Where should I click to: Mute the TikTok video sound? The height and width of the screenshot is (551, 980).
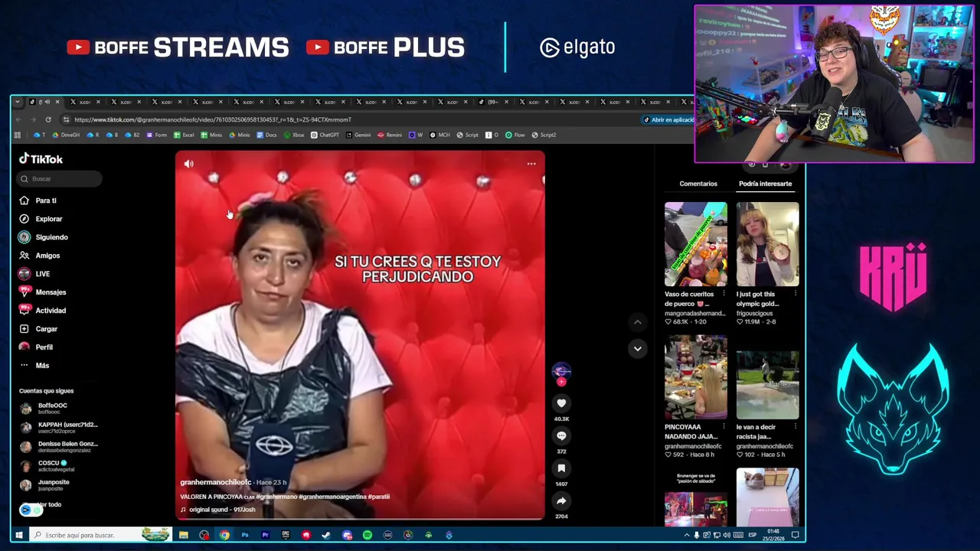(x=189, y=164)
